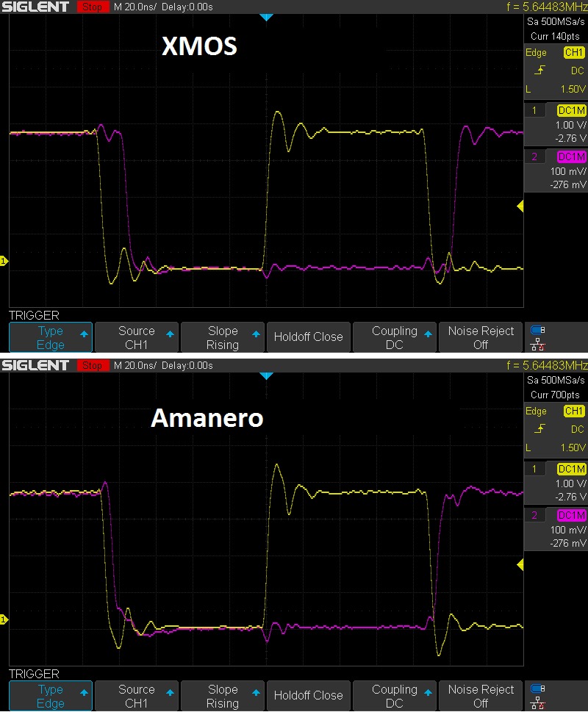
Task: Click the f = 5.64483MHz readout in the Amanero capture
Action: click(x=547, y=365)
